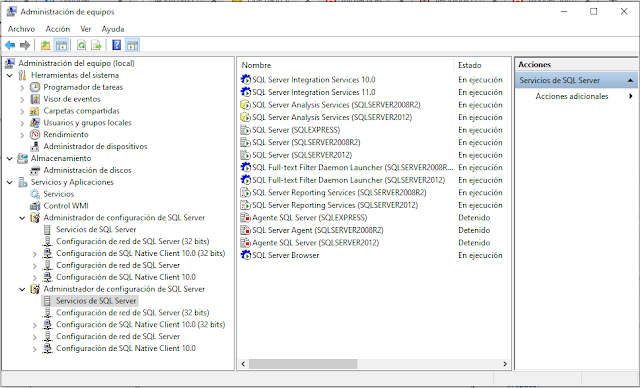Image resolution: width=640 pixels, height=388 pixels.
Task: Click the Administrador de dispositivos icon
Action: 35,146
